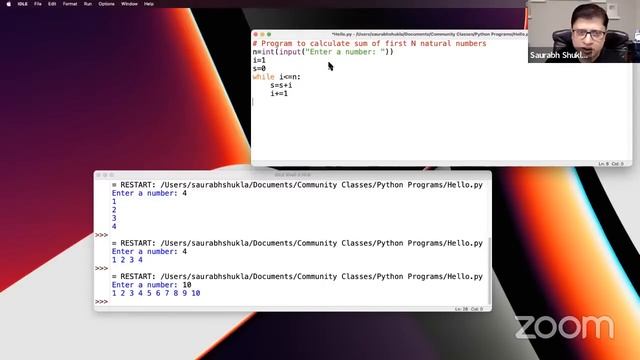Screen dimensions: 640x360
Task: Open the IDLE application menu
Action: [x=22, y=4]
